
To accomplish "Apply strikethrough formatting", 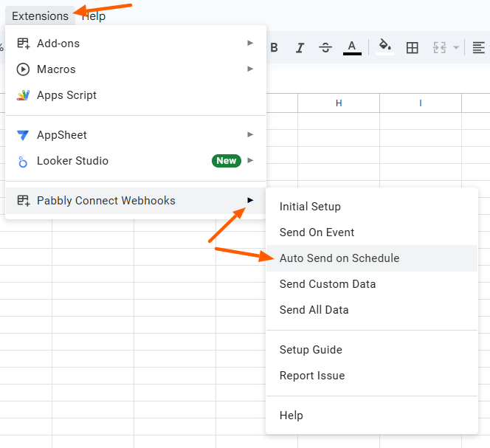I will [x=325, y=47].
